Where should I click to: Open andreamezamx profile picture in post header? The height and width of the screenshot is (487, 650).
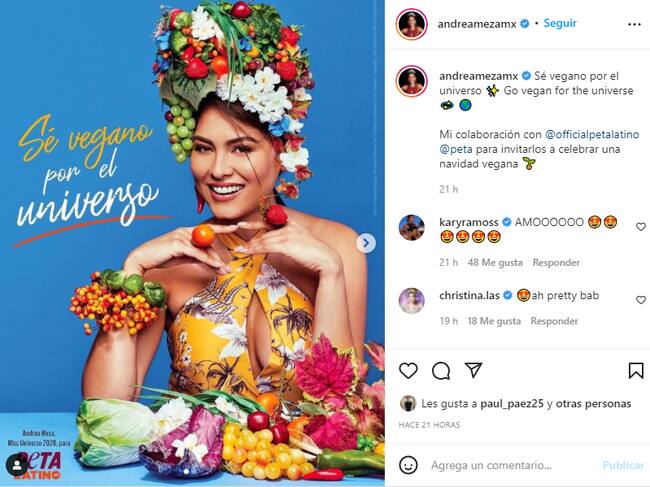[410, 23]
